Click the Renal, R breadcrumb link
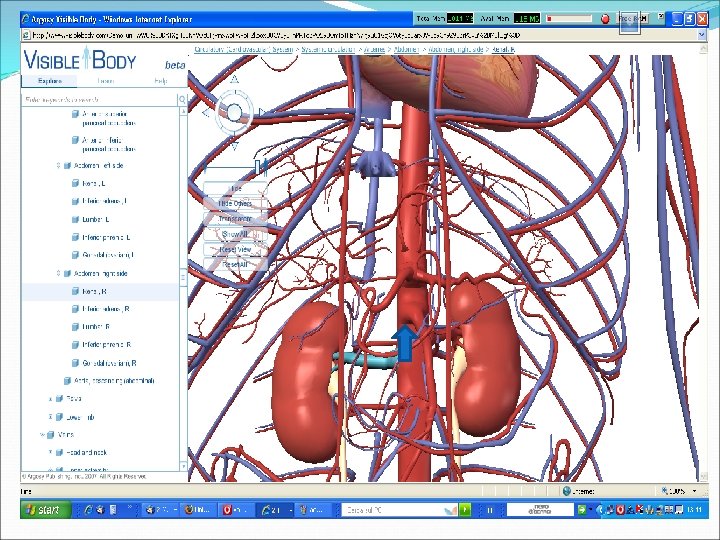Image resolution: width=720 pixels, height=540 pixels. click(x=503, y=49)
